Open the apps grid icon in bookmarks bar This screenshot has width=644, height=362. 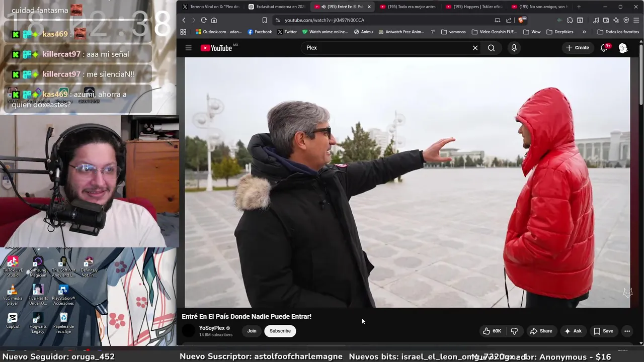183,32
